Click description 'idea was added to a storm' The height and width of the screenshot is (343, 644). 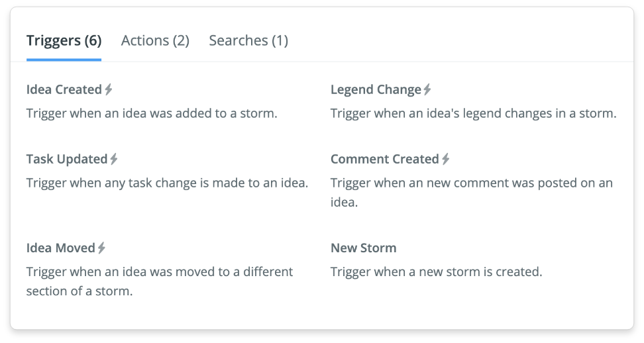(152, 113)
